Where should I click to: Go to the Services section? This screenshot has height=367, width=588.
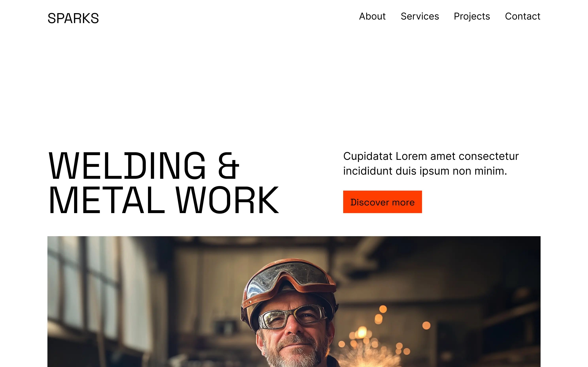point(420,16)
